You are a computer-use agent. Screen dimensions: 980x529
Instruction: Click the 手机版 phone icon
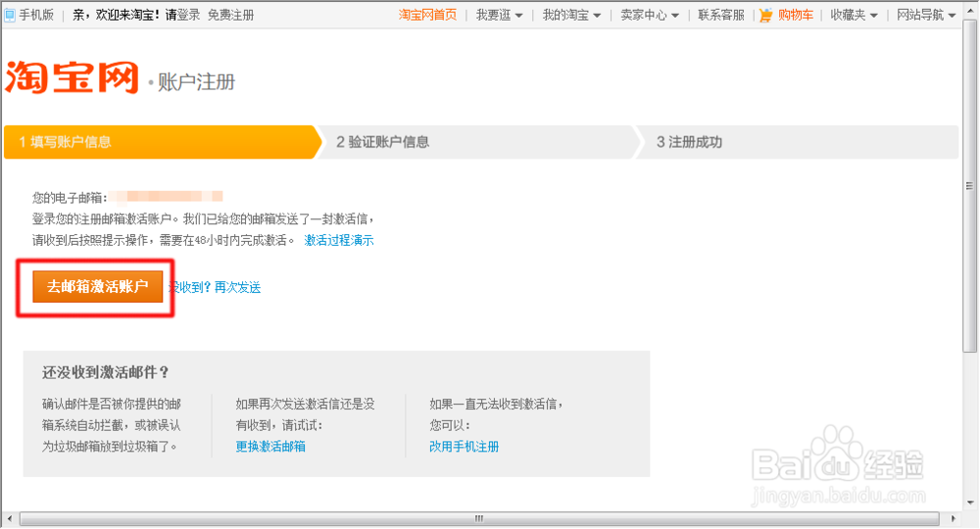coord(10,15)
